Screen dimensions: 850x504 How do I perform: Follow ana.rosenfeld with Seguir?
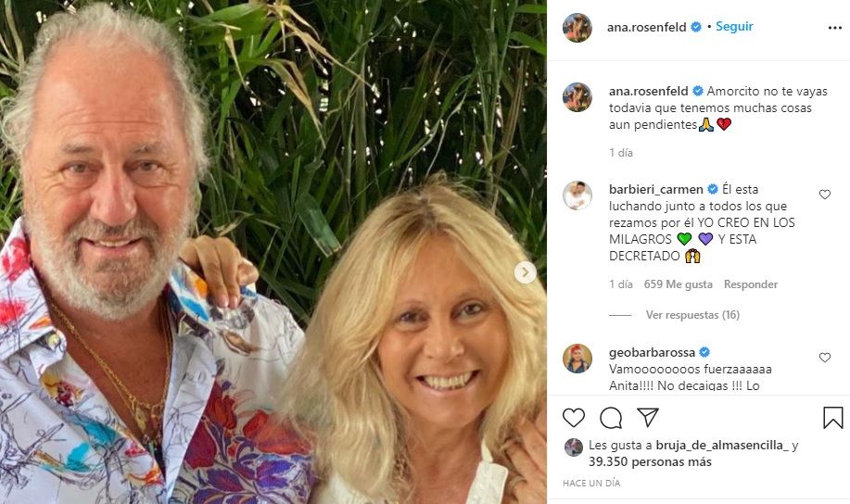click(x=734, y=27)
